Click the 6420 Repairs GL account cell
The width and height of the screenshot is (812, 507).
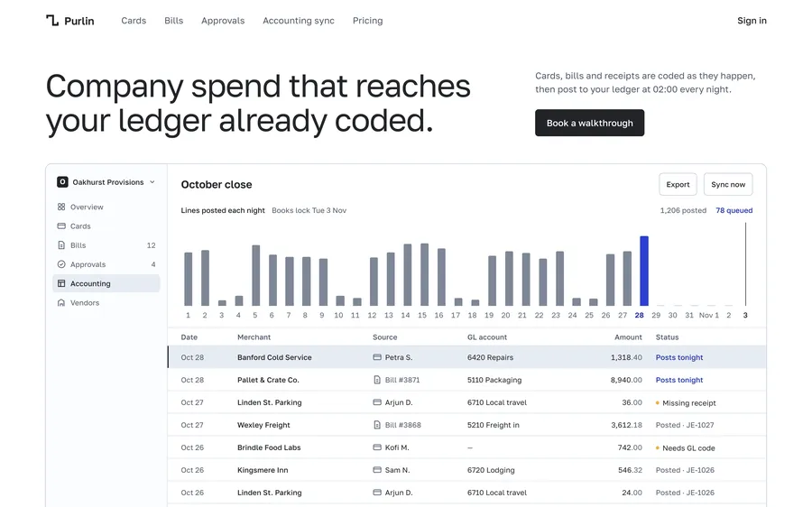click(x=490, y=357)
